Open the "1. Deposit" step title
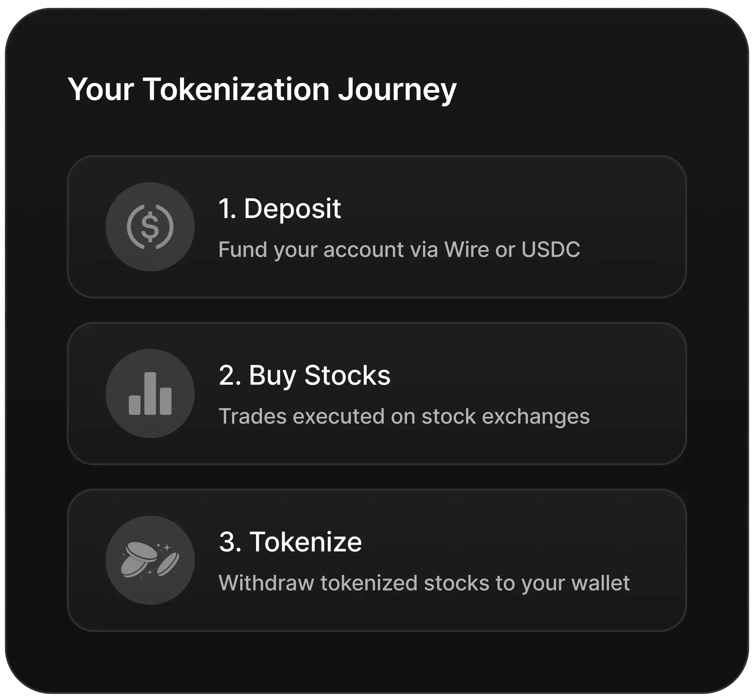The height and width of the screenshot is (700, 755). tap(280, 208)
